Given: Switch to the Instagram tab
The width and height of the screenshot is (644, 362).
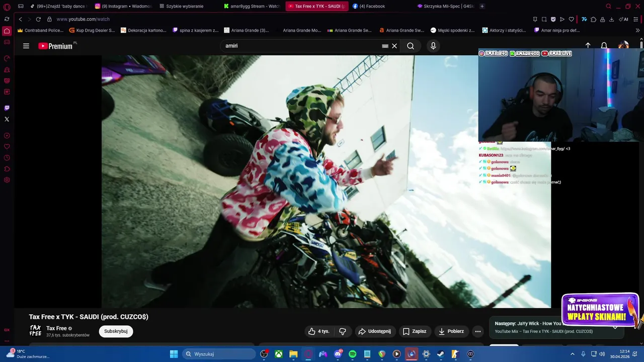Looking at the screenshot, I should coord(123,7).
